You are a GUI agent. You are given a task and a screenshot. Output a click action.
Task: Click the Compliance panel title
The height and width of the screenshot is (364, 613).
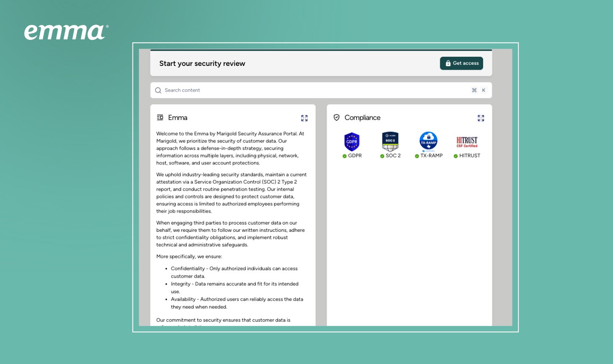coord(362,118)
